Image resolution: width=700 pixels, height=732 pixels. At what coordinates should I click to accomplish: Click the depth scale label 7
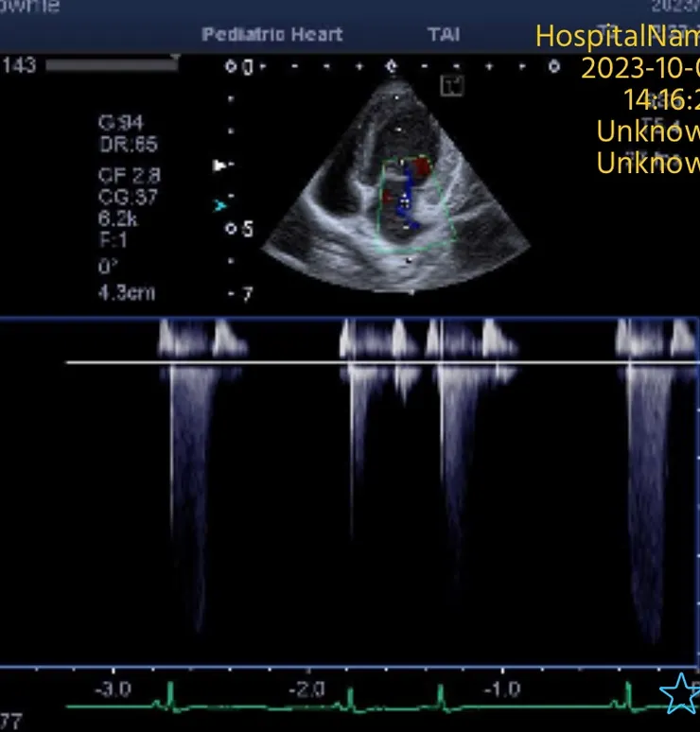tap(247, 294)
